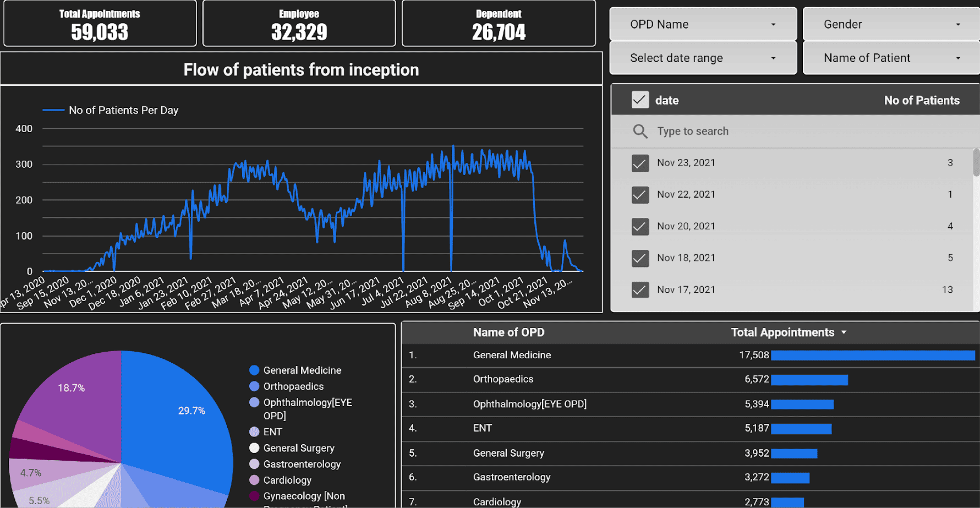The height and width of the screenshot is (508, 980).
Task: Click the Ophthalmology legend color dot
Action: pyautogui.click(x=254, y=402)
